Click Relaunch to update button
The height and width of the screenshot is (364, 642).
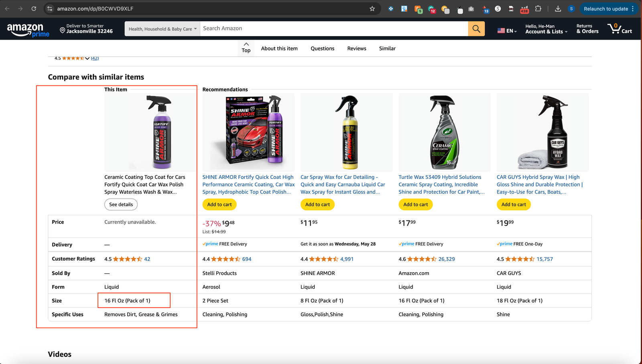tap(608, 8)
